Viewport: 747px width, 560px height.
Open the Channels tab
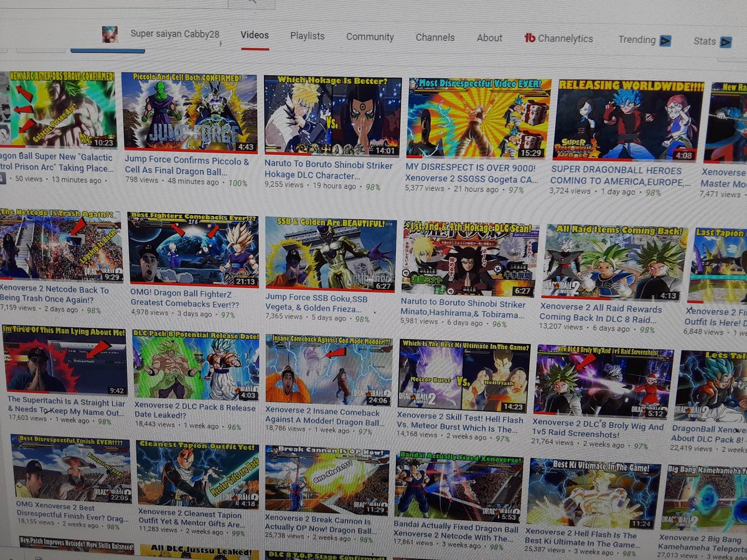[435, 37]
